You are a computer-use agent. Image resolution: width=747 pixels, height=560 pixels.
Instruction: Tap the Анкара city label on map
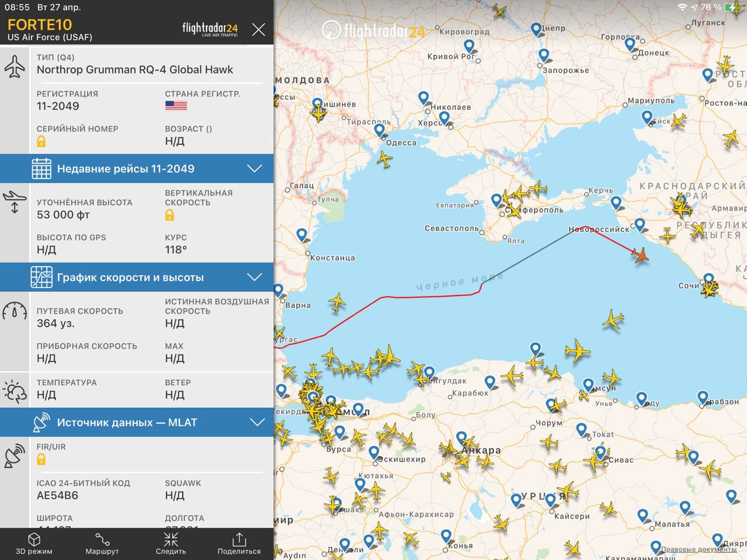pyautogui.click(x=481, y=450)
